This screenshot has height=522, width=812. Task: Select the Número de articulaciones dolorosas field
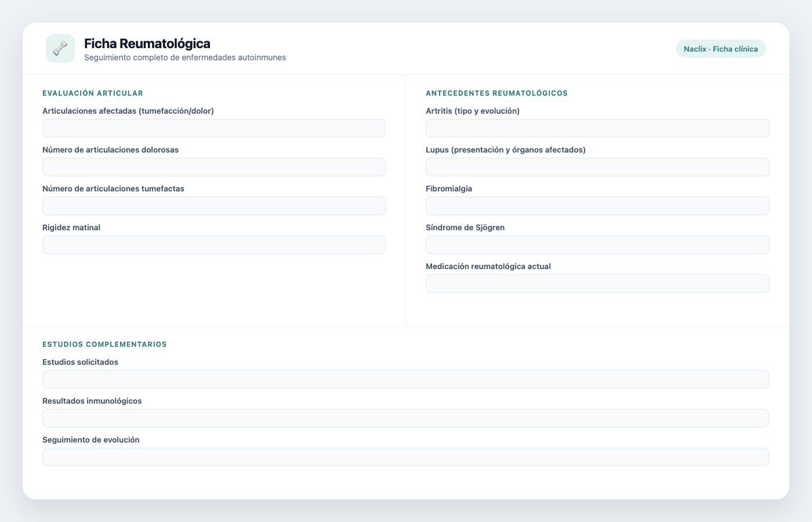214,167
